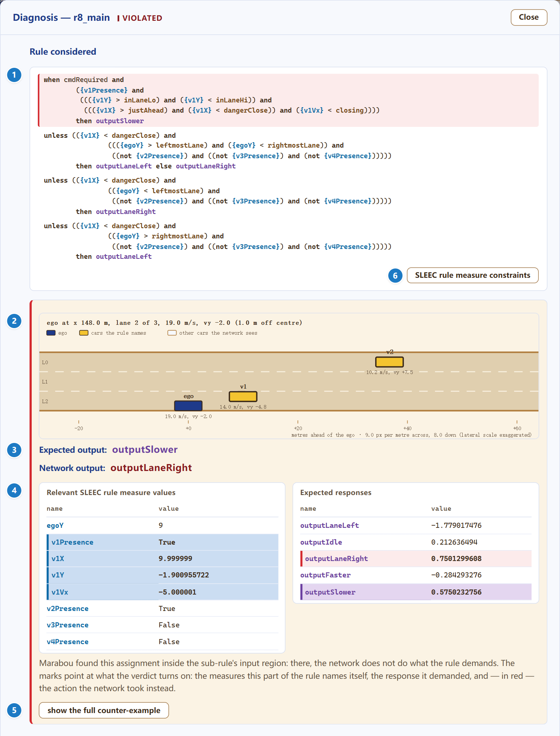560x736 pixels.
Task: Click the Network output value 'outputLaneRight'
Action: [151, 468]
